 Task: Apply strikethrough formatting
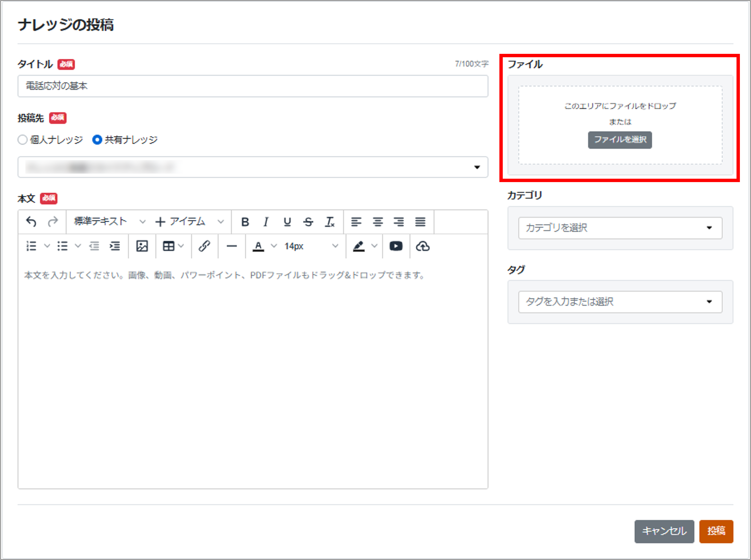click(x=308, y=222)
